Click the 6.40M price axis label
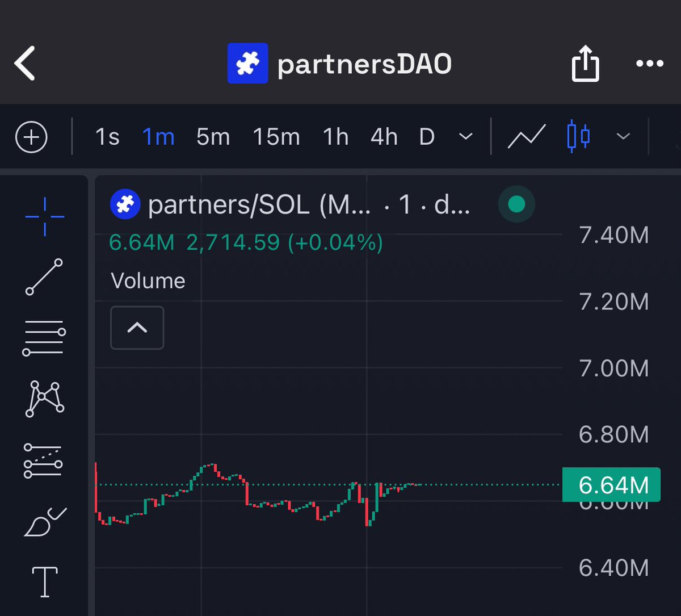 tap(614, 568)
